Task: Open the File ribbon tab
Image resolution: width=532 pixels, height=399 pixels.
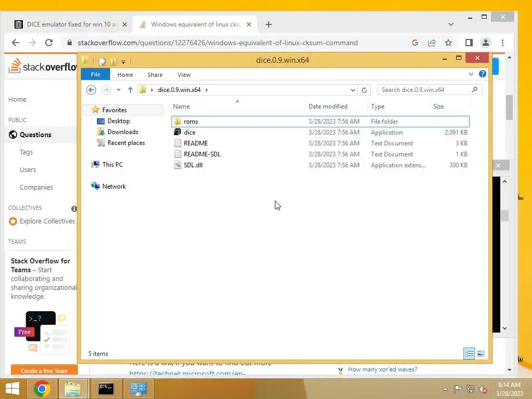Action: (x=96, y=74)
